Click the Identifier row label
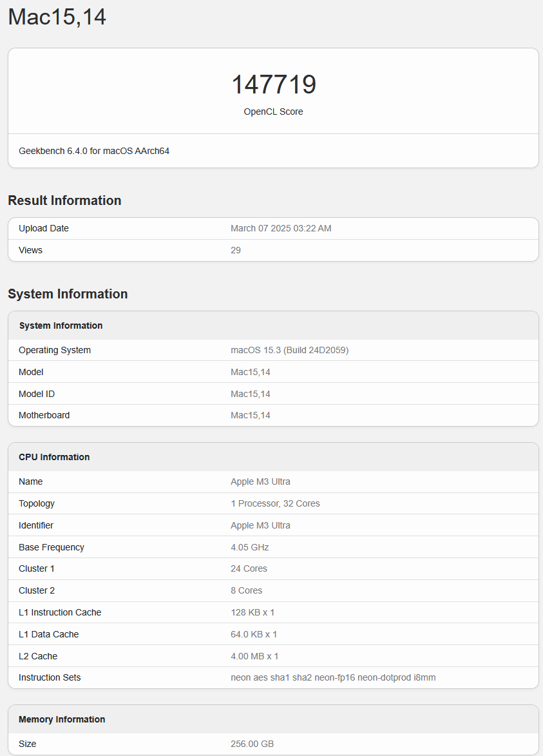 pyautogui.click(x=36, y=525)
